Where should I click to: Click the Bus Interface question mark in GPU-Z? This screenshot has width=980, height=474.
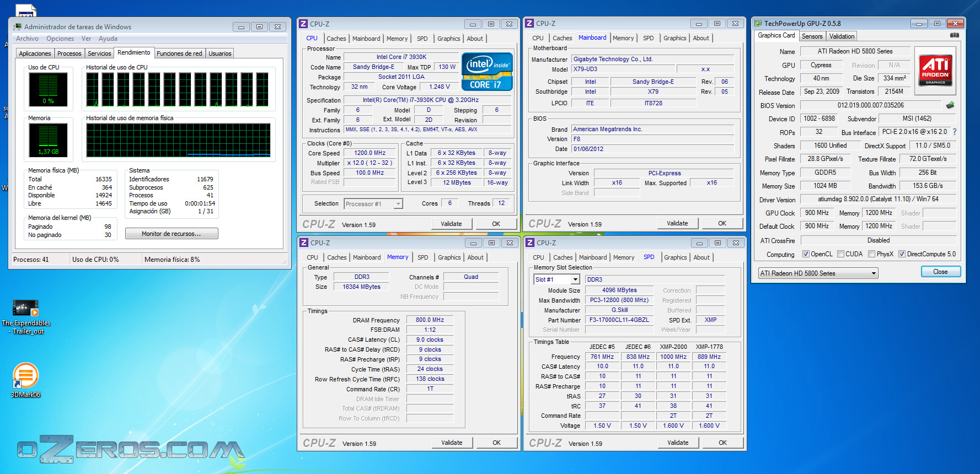point(954,132)
